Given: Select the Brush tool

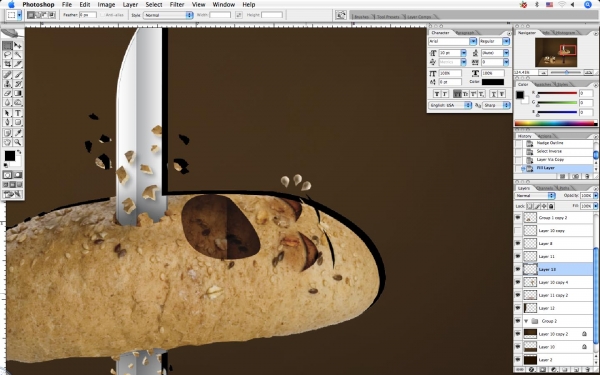Looking at the screenshot, I should click(x=18, y=75).
